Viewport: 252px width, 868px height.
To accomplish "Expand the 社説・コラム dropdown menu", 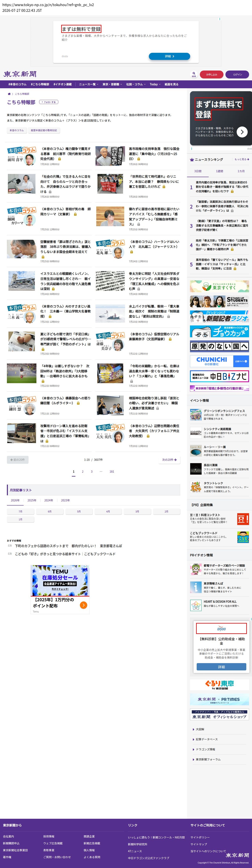I will tap(136, 84).
